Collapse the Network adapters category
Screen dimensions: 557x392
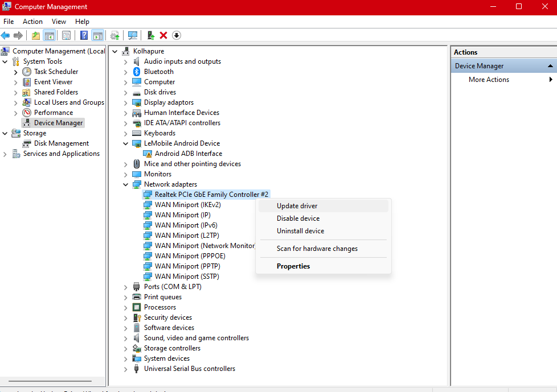pyautogui.click(x=125, y=184)
